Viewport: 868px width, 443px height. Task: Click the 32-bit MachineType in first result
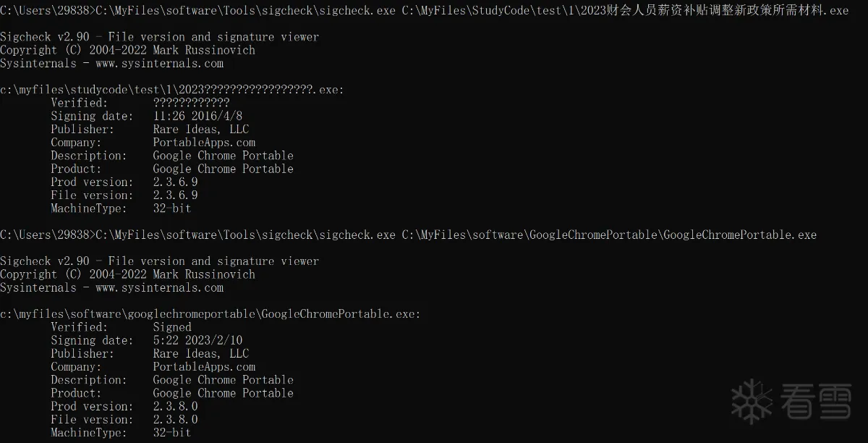[172, 208]
